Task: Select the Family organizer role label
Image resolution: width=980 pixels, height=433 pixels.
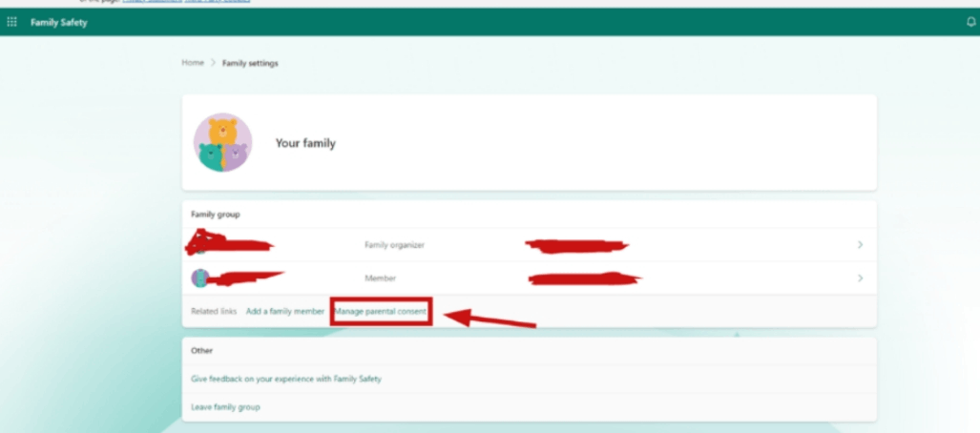Action: pyautogui.click(x=394, y=245)
